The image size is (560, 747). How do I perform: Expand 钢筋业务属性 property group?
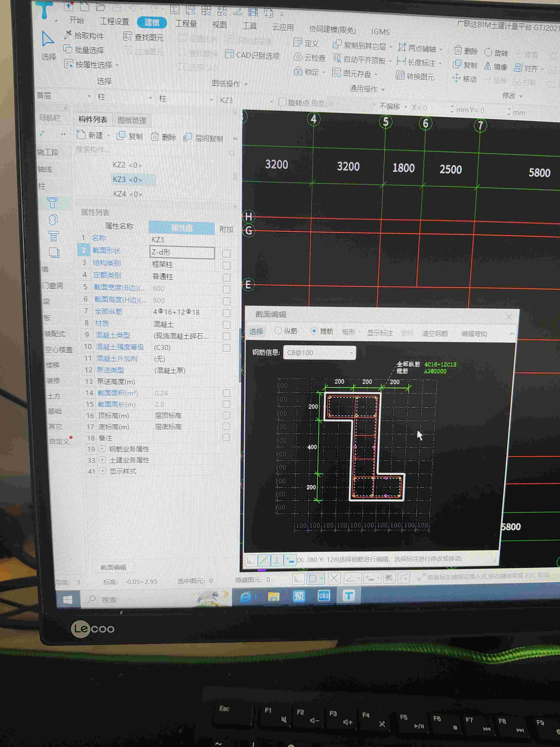[102, 449]
